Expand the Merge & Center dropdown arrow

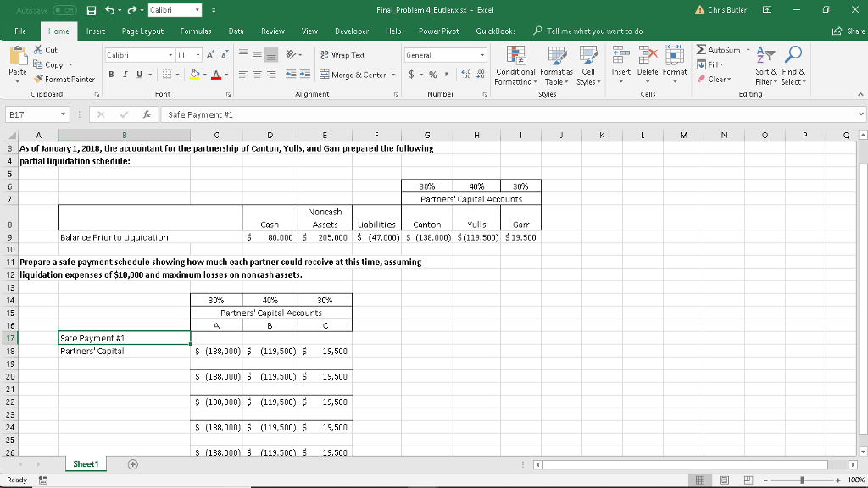tap(393, 75)
